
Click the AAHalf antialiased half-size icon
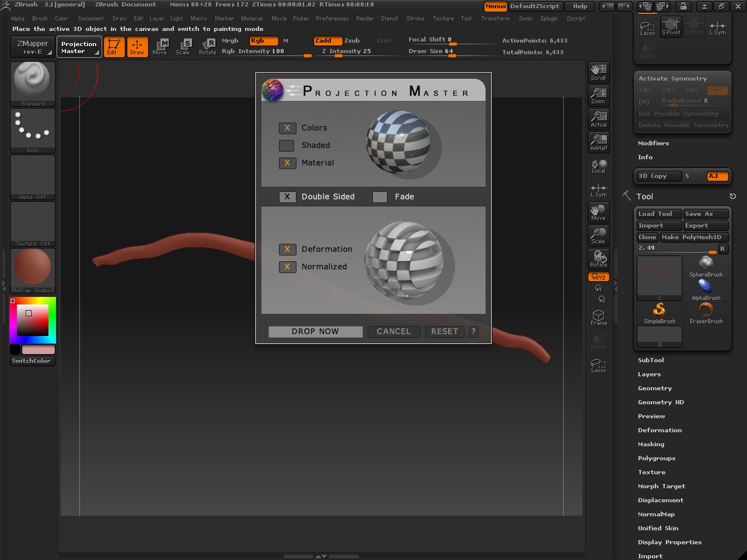[x=599, y=142]
